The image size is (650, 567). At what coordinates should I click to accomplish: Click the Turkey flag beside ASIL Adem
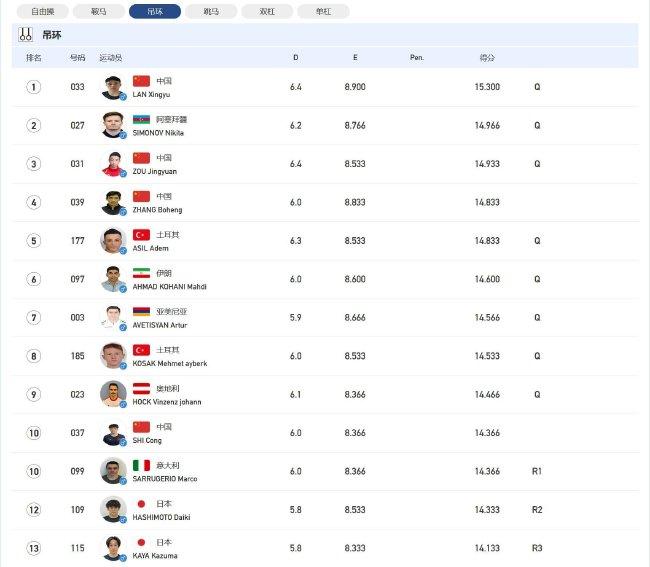coord(141,235)
